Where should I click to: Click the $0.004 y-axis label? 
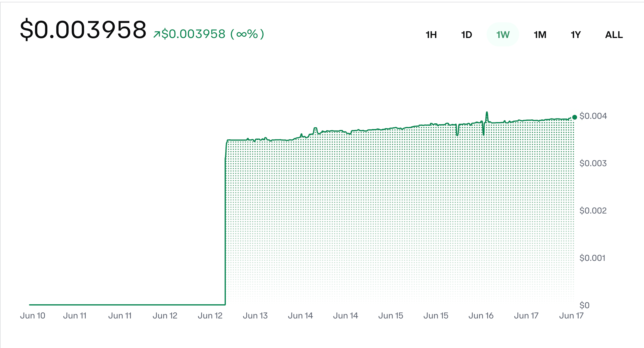[x=593, y=116]
